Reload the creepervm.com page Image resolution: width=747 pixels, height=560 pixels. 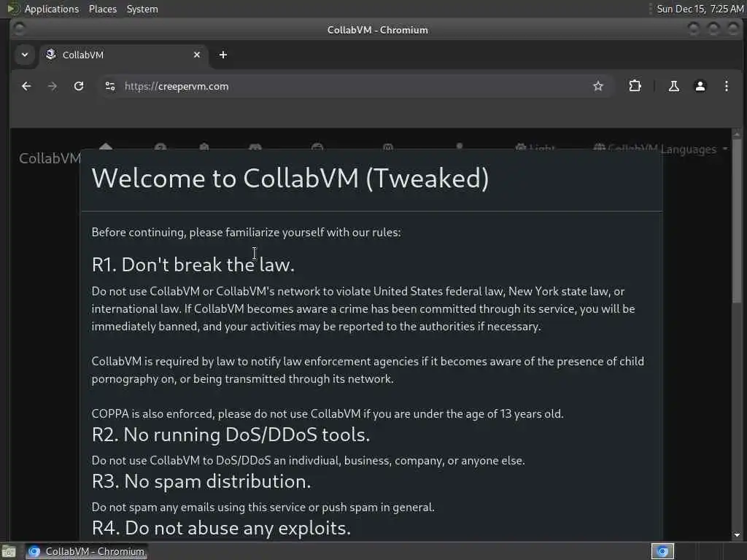click(x=79, y=86)
